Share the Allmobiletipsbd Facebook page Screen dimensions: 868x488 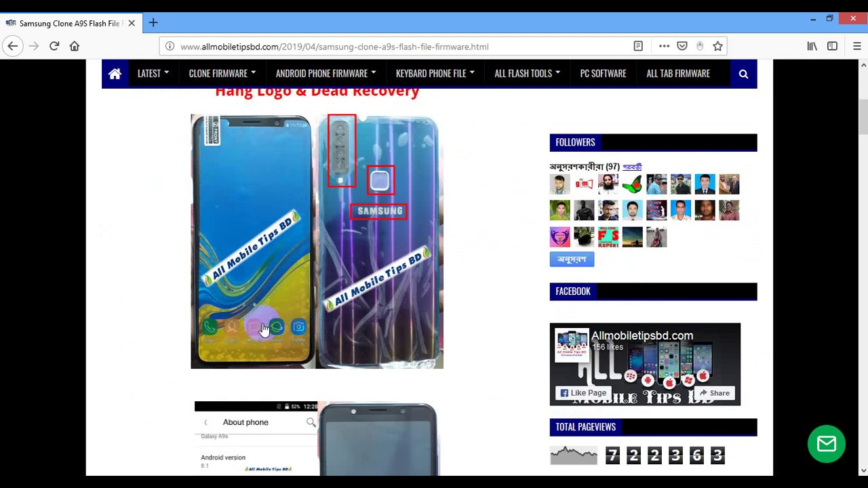[714, 393]
